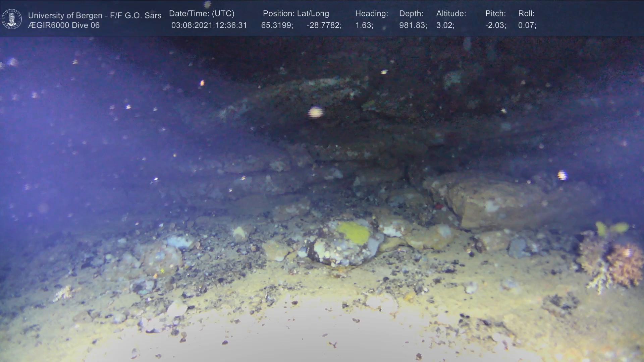
Task: Click the Position Lat/Long label
Action: coord(296,14)
